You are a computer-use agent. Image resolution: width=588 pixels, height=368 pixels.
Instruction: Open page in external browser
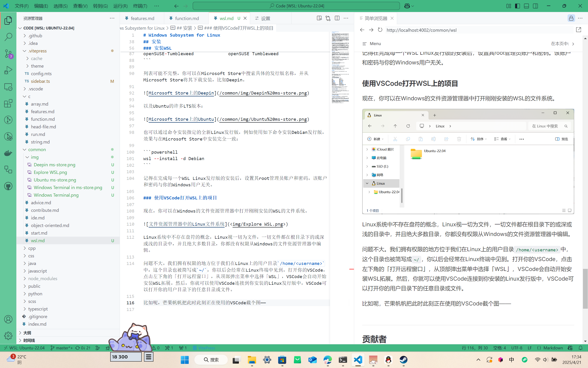coord(579,30)
